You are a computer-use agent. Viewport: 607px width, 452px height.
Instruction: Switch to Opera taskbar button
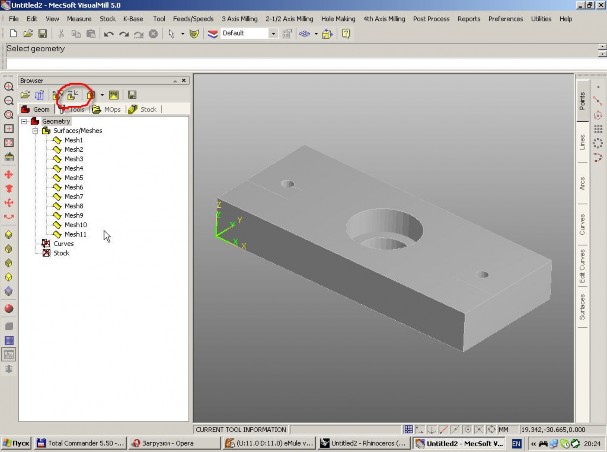(x=174, y=443)
